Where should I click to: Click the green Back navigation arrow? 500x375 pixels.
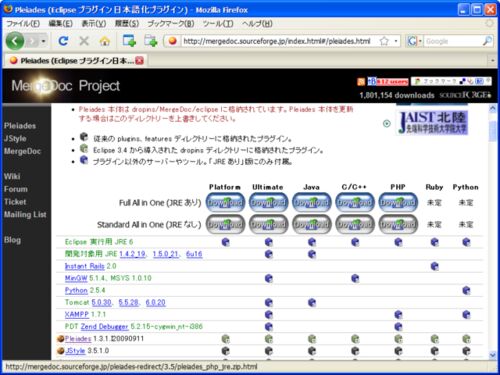point(15,41)
